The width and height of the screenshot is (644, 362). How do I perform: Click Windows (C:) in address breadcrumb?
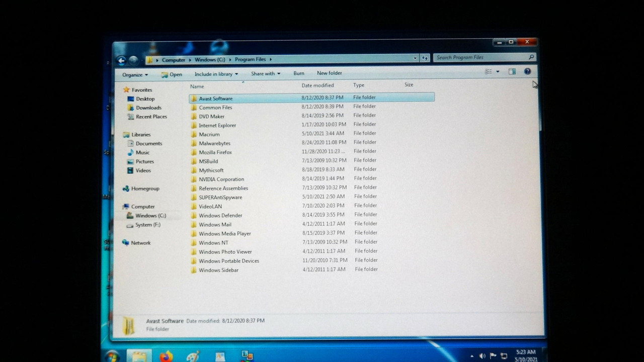click(x=210, y=60)
